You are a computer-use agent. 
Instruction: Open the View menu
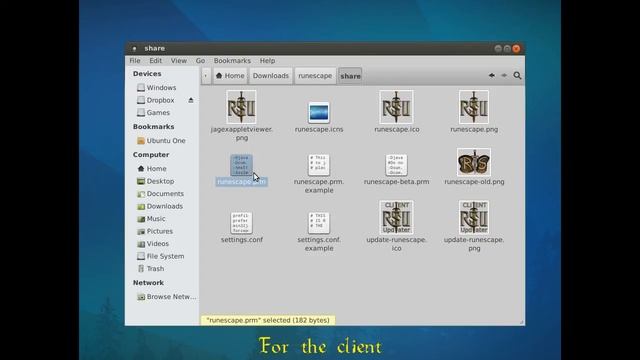(179, 61)
